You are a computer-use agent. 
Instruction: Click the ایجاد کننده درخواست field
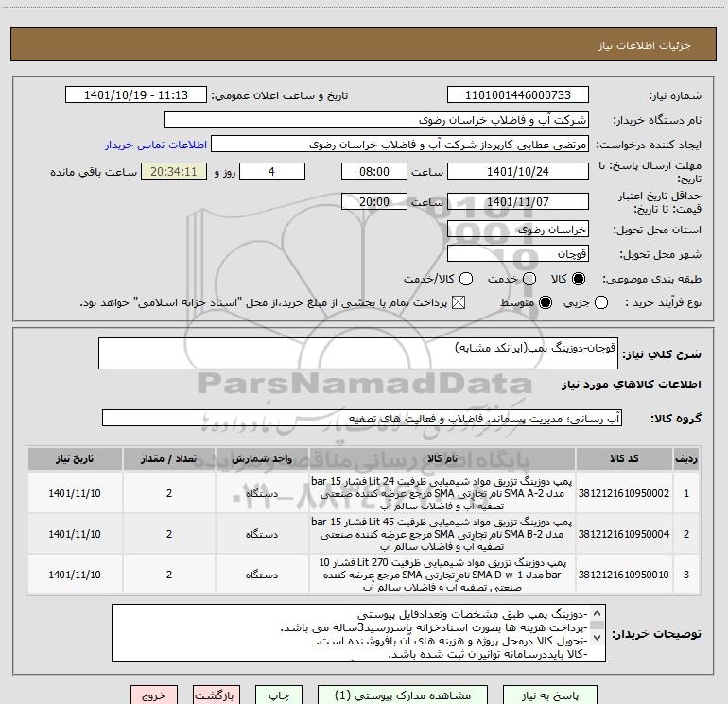tap(400, 145)
